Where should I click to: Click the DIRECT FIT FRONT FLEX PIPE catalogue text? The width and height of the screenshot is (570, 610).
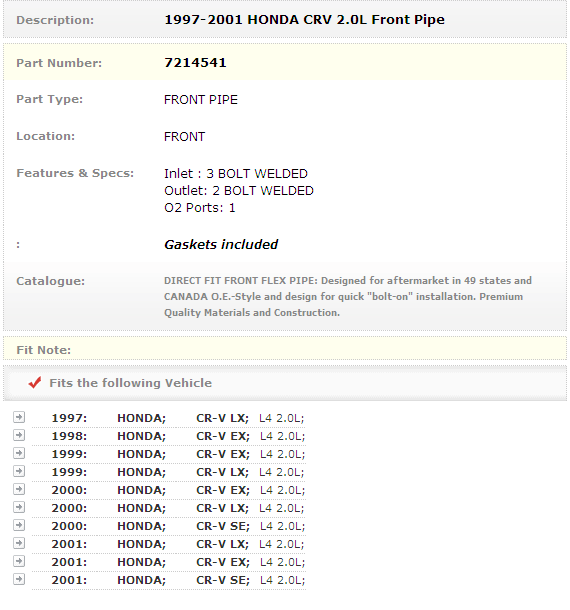[348, 296]
